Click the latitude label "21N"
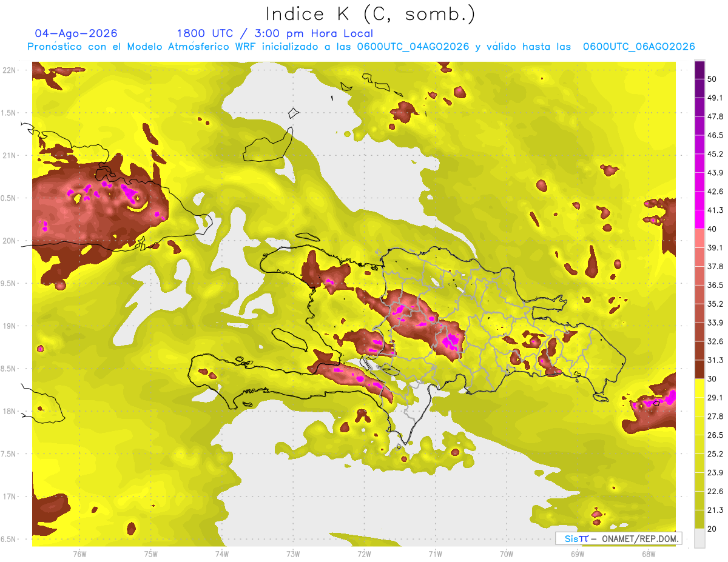 click(9, 155)
